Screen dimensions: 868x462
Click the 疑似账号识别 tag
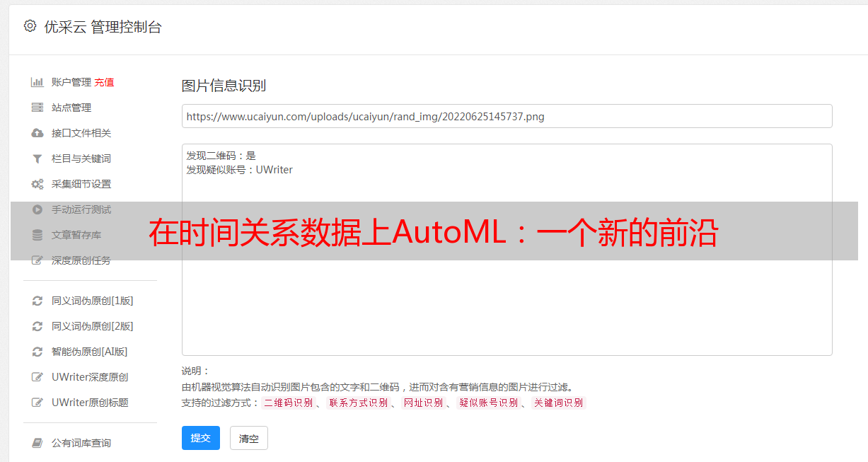click(489, 403)
